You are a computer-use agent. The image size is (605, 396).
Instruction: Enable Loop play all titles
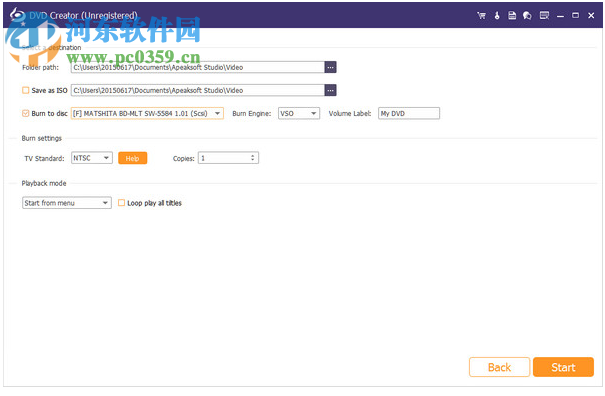tap(121, 203)
